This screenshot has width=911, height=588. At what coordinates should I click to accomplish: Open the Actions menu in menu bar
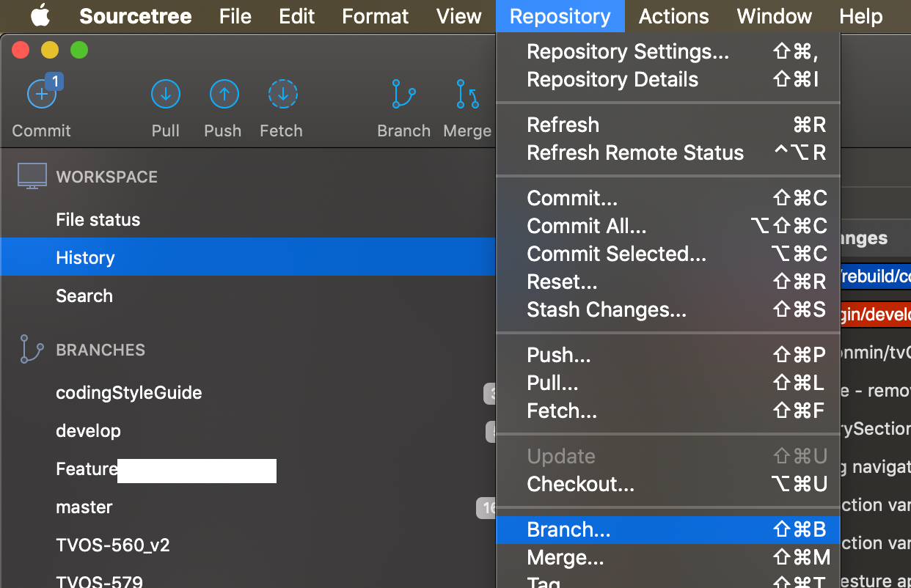pos(673,16)
